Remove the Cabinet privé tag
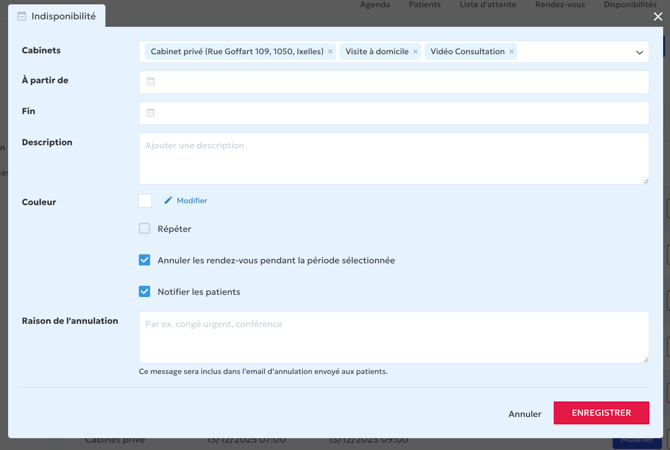Image resolution: width=670 pixels, height=450 pixels. pyautogui.click(x=331, y=51)
